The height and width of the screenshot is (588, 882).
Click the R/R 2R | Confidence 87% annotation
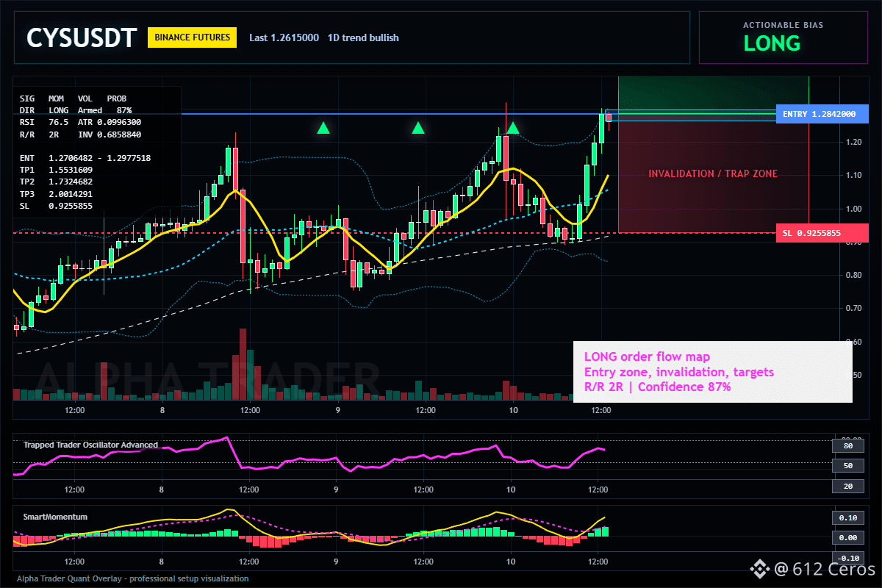click(x=658, y=387)
